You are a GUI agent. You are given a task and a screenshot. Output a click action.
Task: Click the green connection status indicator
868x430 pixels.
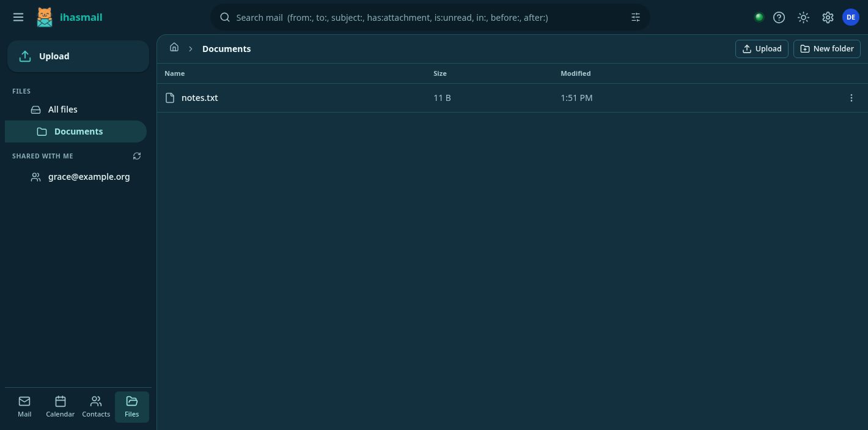(x=759, y=17)
